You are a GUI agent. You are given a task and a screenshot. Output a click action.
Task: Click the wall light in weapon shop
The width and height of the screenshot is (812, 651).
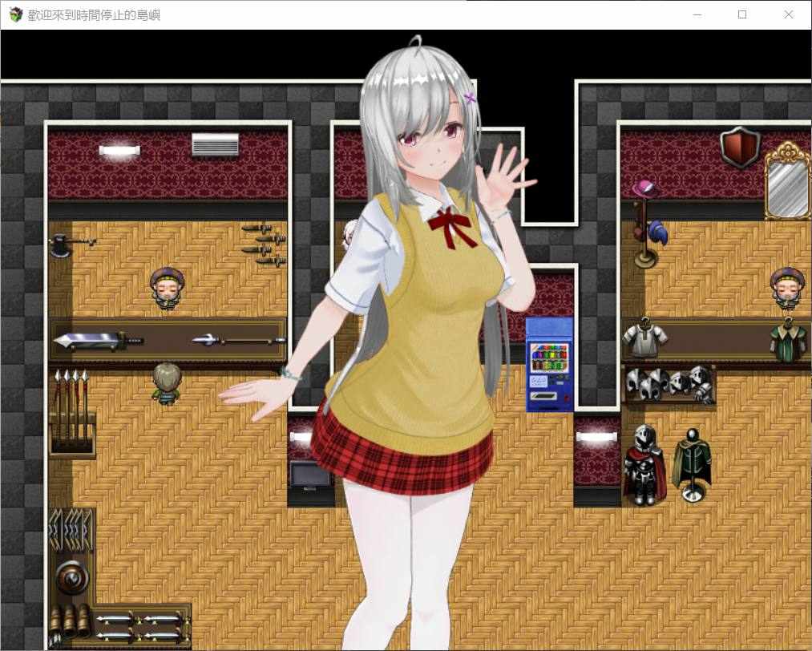coord(119,150)
